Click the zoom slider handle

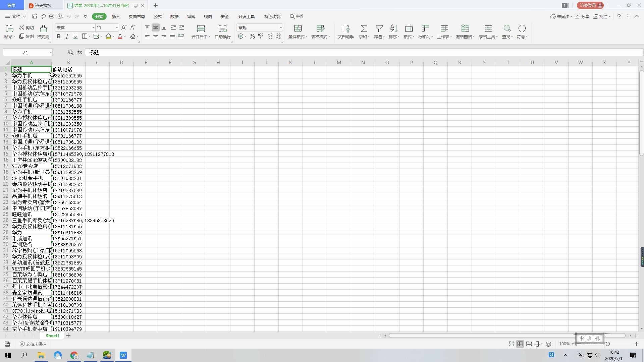pos(607,344)
